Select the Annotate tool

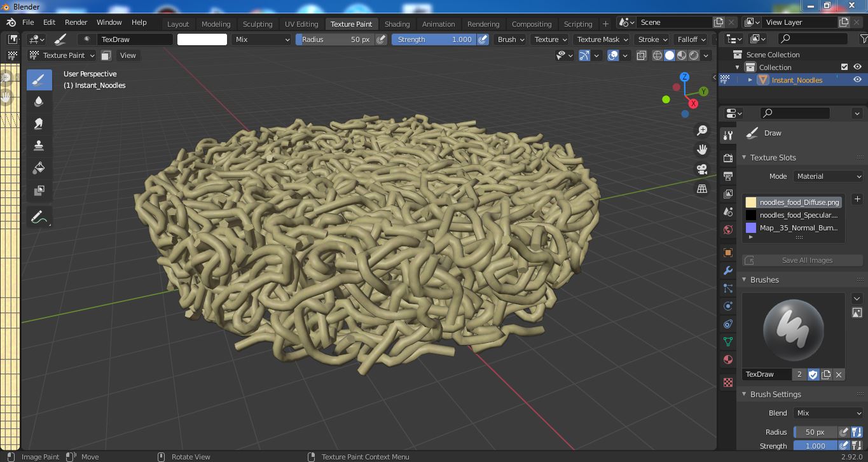39,218
